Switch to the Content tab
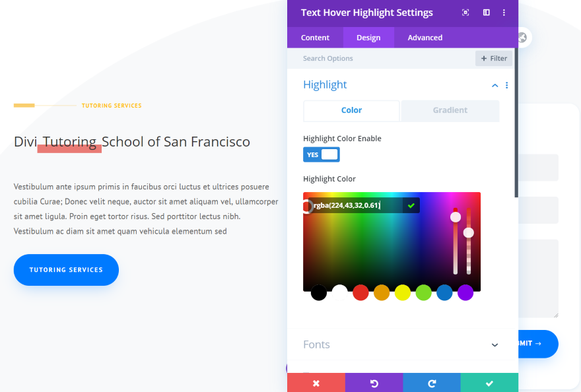 pos(315,38)
